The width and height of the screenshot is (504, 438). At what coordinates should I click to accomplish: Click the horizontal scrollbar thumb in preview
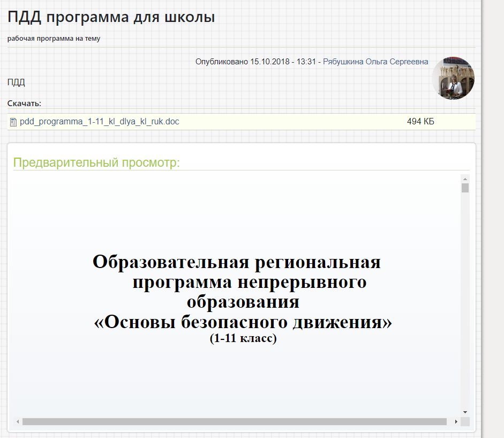click(x=234, y=421)
